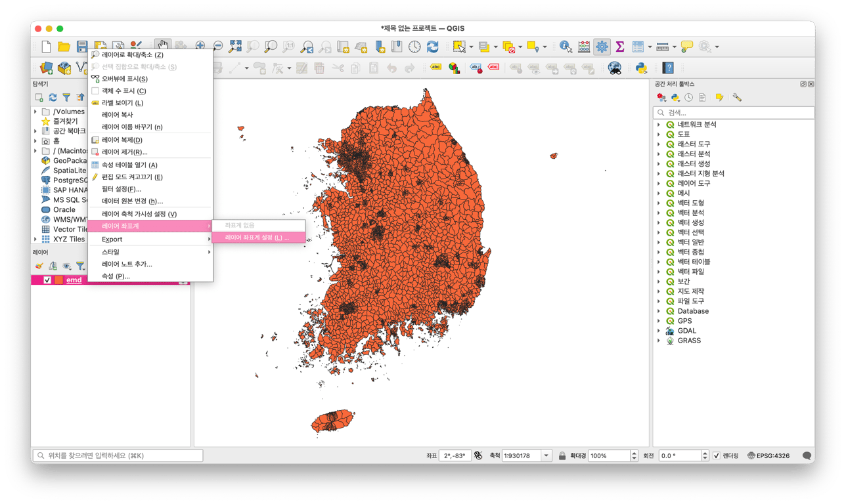Choose 속성 테이블 열기 (A) from menu
Viewport: 846px width, 504px height.
click(129, 165)
